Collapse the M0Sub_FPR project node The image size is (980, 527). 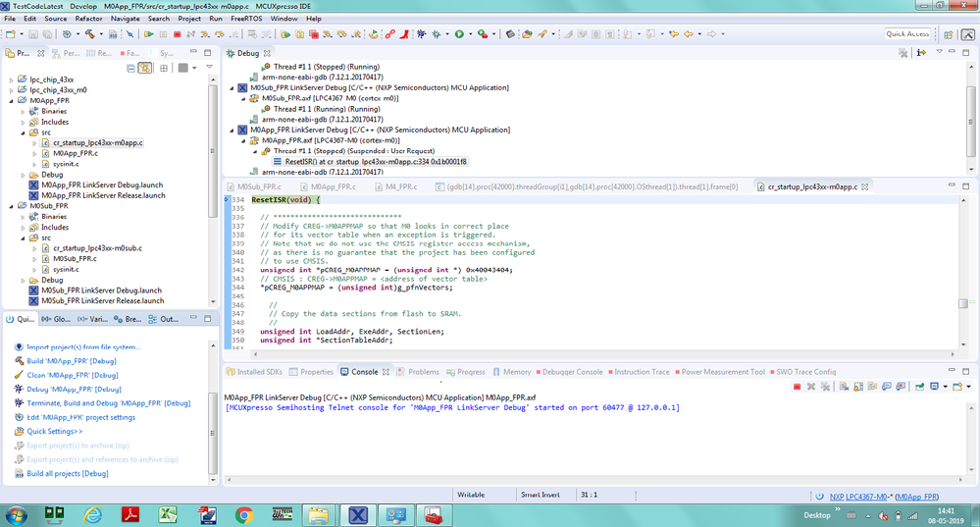coord(11,206)
